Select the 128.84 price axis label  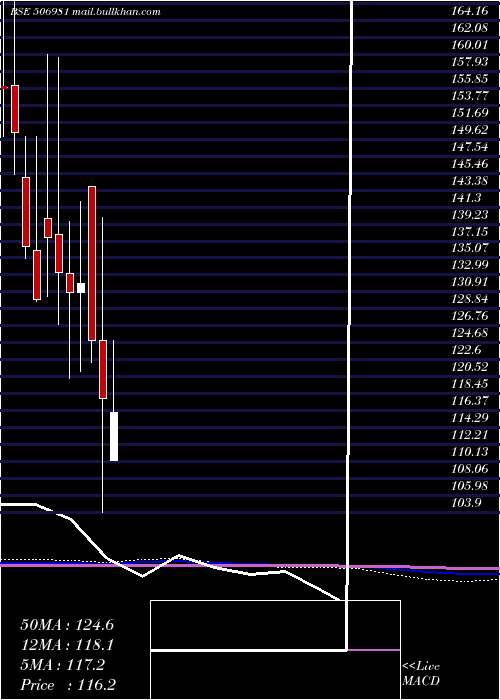point(469,299)
